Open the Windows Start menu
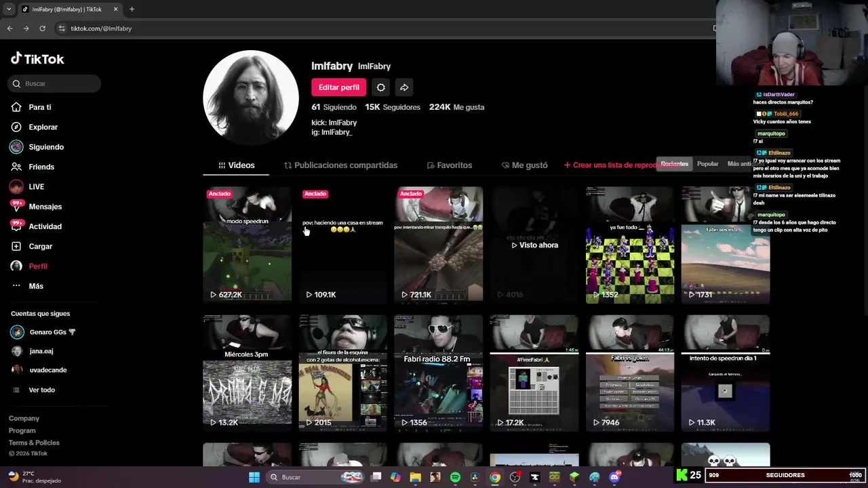This screenshot has width=868, height=488. [x=254, y=477]
